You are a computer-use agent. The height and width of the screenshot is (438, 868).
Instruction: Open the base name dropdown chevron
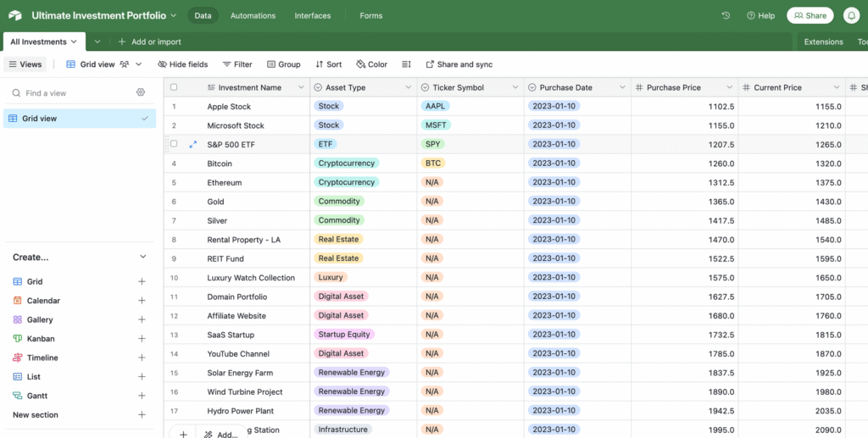pos(173,15)
